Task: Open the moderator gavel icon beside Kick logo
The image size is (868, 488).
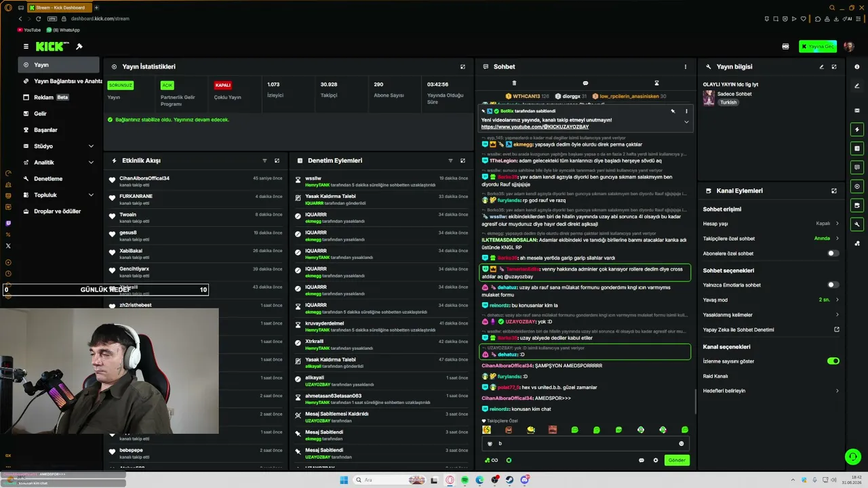Action: point(79,47)
